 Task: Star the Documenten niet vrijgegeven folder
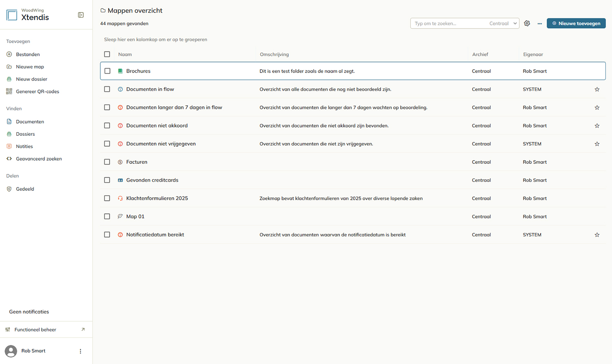[x=597, y=144]
